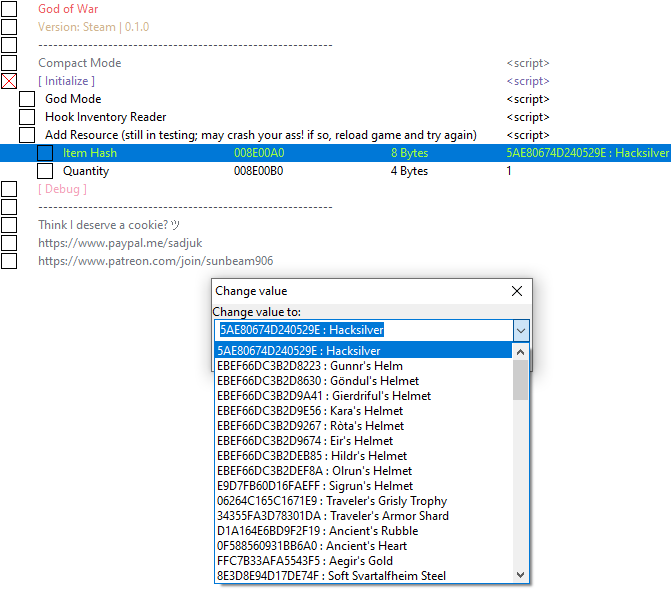Viewport: 671px width, 593px height.
Task: Click 'Think I deserve a cookie?' row
Action: (x=109, y=225)
